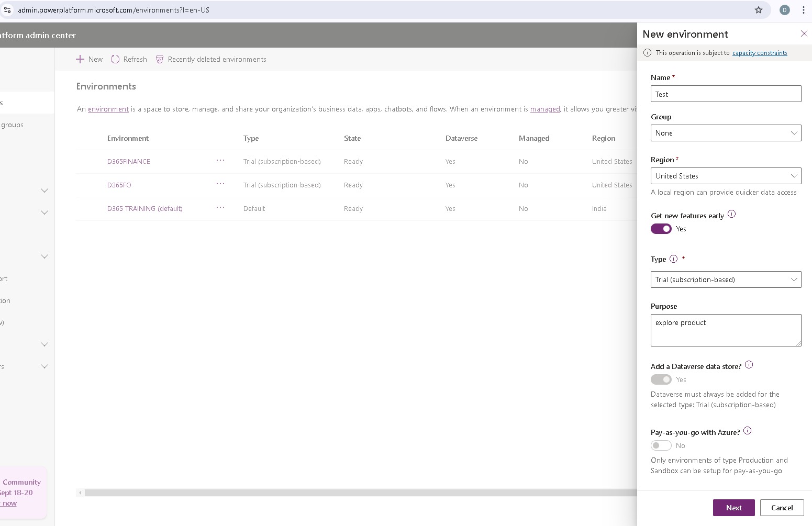This screenshot has height=526, width=812.
Task: Click info icon next to Type label
Action: pyautogui.click(x=673, y=259)
